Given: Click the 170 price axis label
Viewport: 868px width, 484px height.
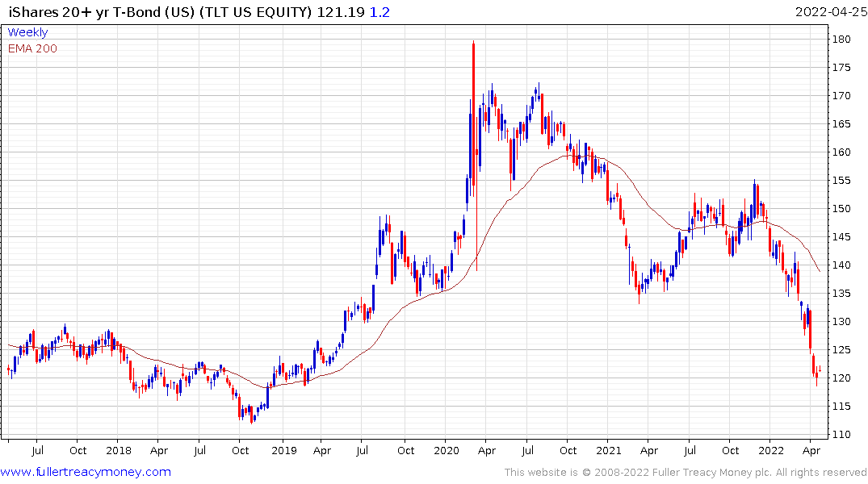Looking at the screenshot, I should point(841,96).
